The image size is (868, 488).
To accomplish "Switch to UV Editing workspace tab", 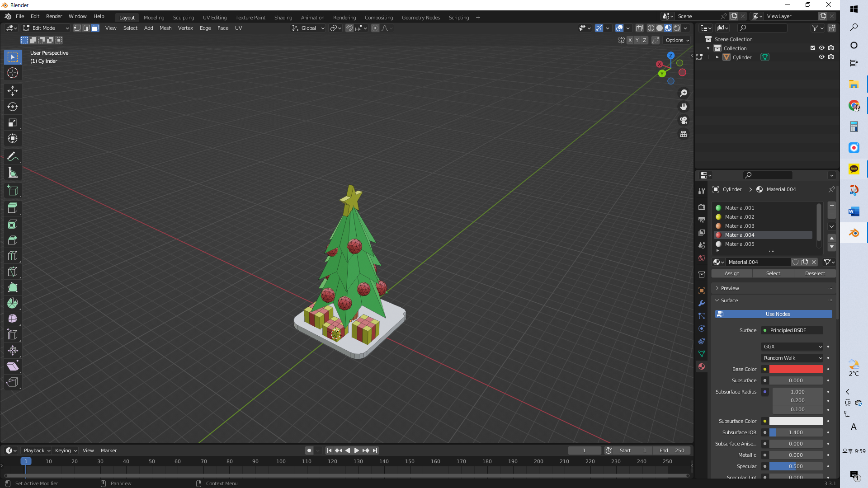I will point(215,18).
